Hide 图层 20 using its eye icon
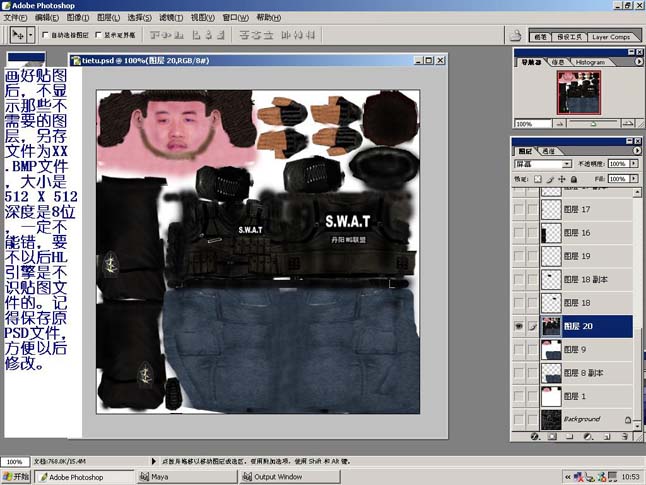 tap(519, 326)
